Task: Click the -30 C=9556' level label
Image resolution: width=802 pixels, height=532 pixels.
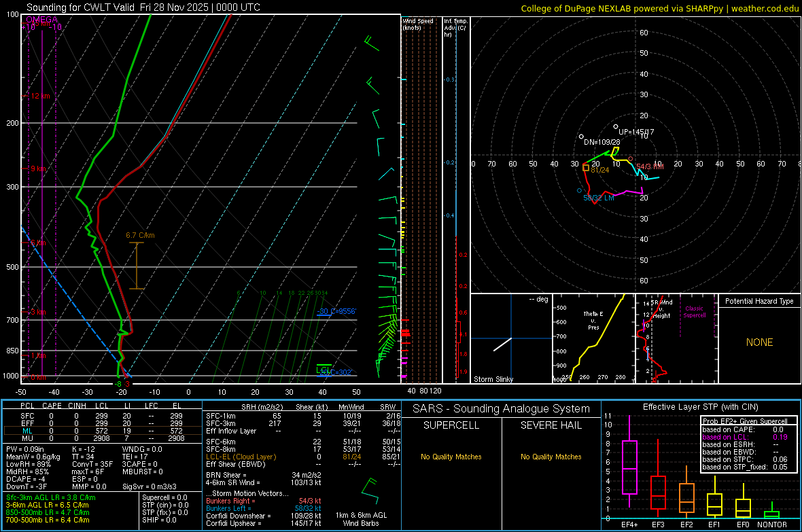Action: (x=336, y=311)
